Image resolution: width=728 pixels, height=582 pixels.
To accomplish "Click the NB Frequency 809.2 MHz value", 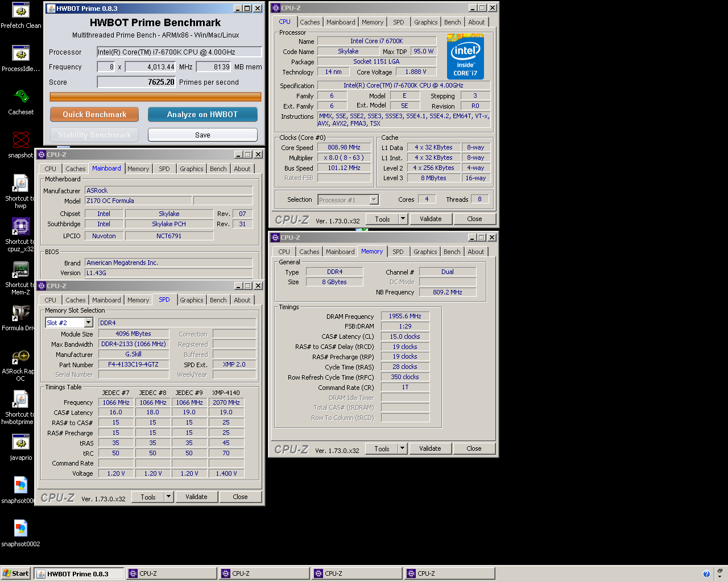I will (448, 292).
